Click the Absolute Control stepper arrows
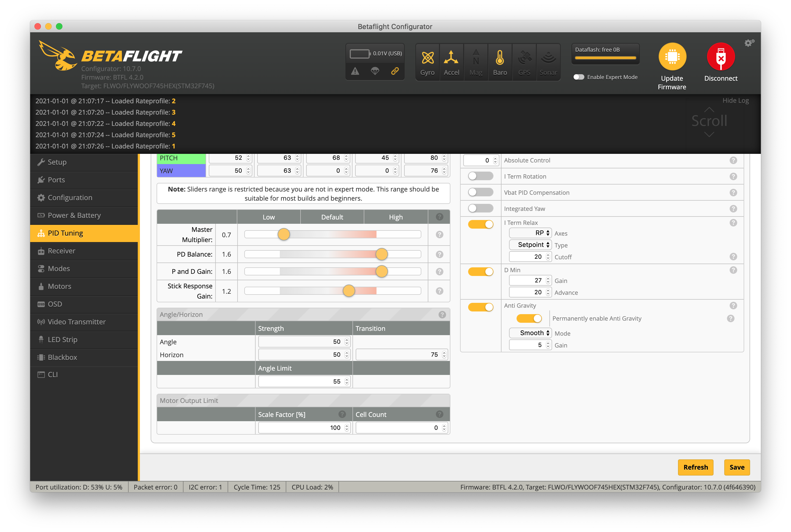791x532 pixels. click(x=495, y=161)
